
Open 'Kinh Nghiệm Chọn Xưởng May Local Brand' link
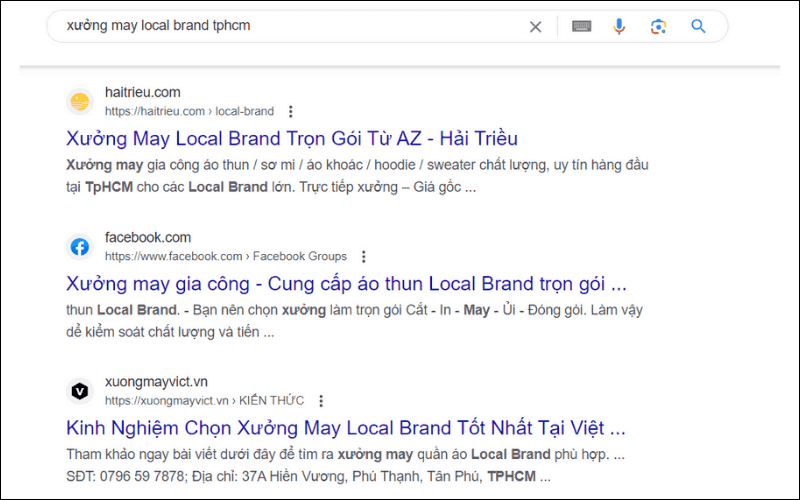345,428
